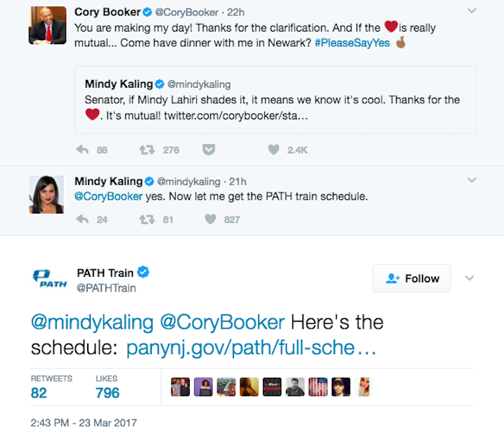The height and width of the screenshot is (432, 504).
Task: Expand options chevron on Mindy Kaling's reply
Action: tap(472, 181)
